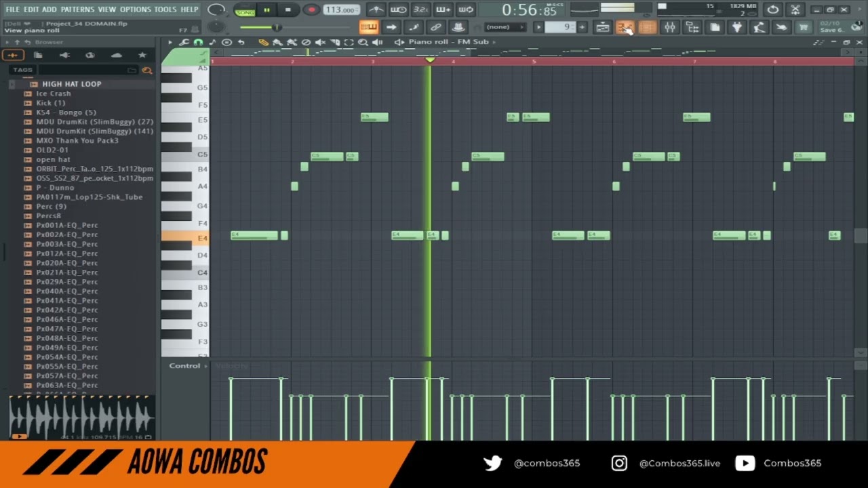Select the Mute tool in piano roll

pyautogui.click(x=320, y=42)
